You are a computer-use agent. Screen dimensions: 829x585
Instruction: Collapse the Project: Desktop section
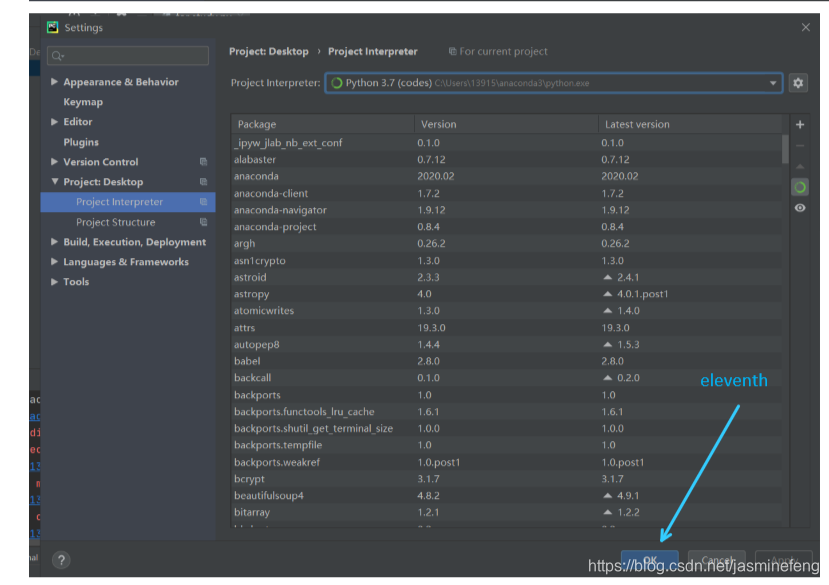54,181
